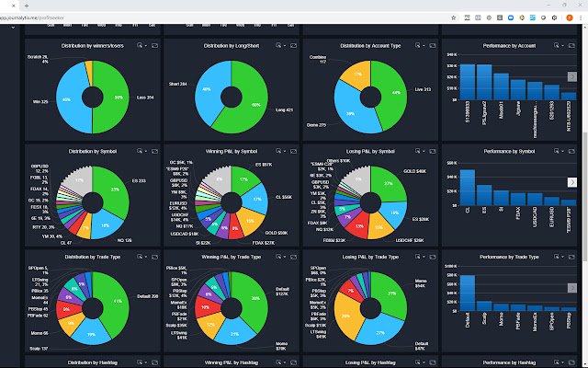Select the green ES 233 slice in Distribution by Symbol
This screenshot has width=588, height=368.
pyautogui.click(x=114, y=190)
